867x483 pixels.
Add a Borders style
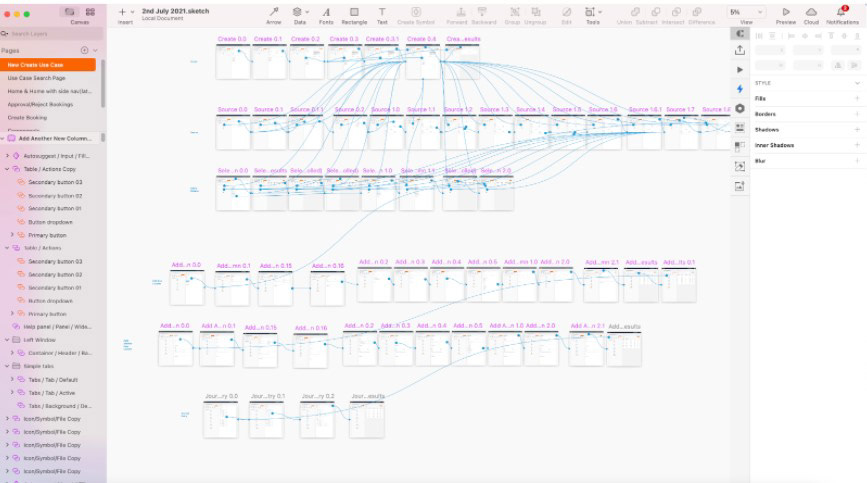pyautogui.click(x=857, y=114)
